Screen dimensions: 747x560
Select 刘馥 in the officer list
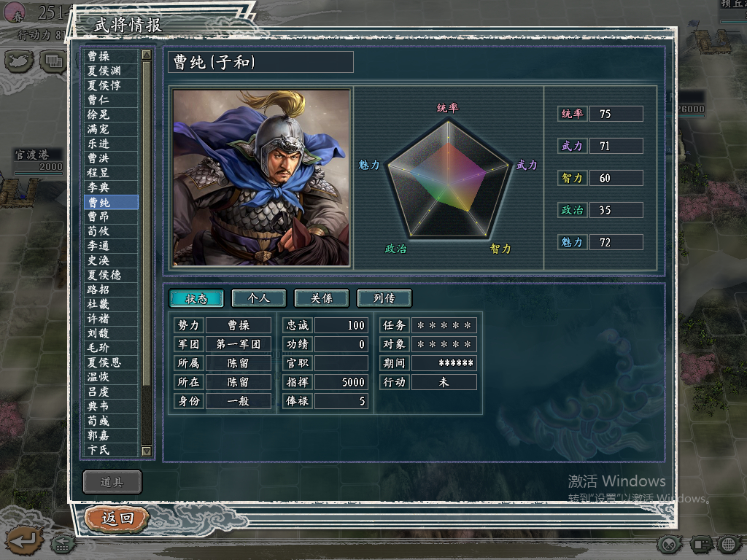click(111, 333)
